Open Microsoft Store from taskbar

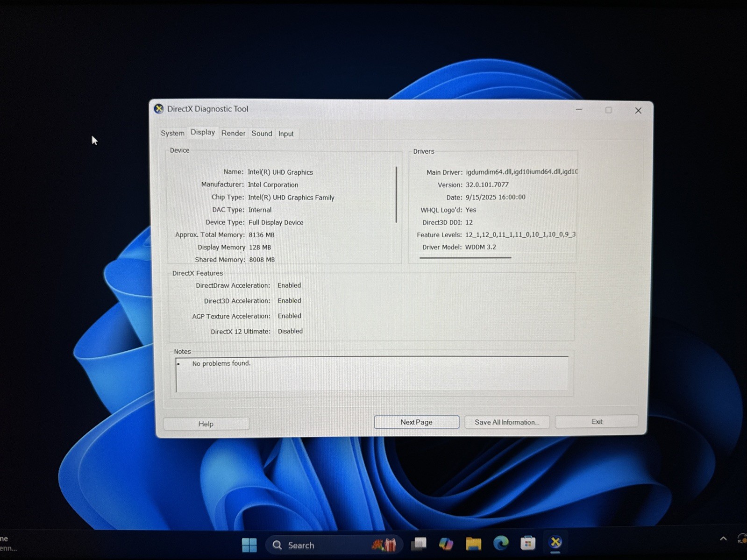(x=528, y=543)
